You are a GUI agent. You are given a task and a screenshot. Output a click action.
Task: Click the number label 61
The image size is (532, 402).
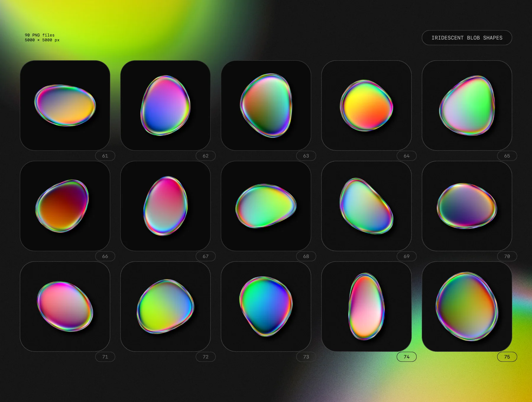[x=105, y=156]
